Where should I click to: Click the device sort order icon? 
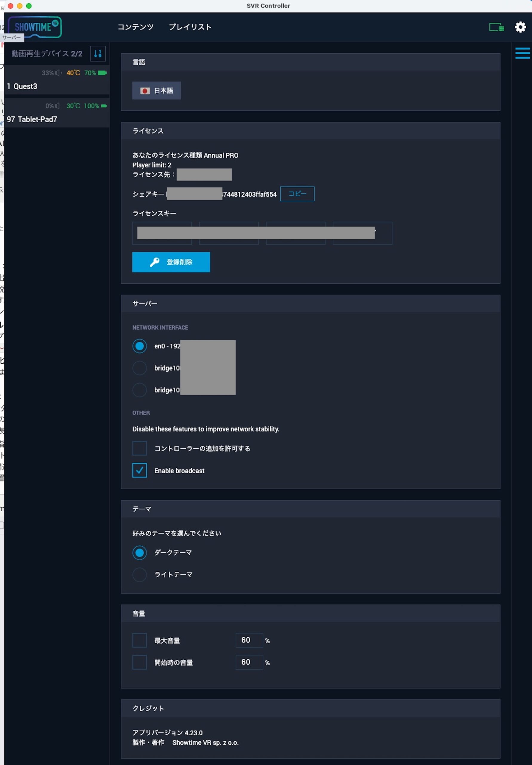(x=98, y=54)
